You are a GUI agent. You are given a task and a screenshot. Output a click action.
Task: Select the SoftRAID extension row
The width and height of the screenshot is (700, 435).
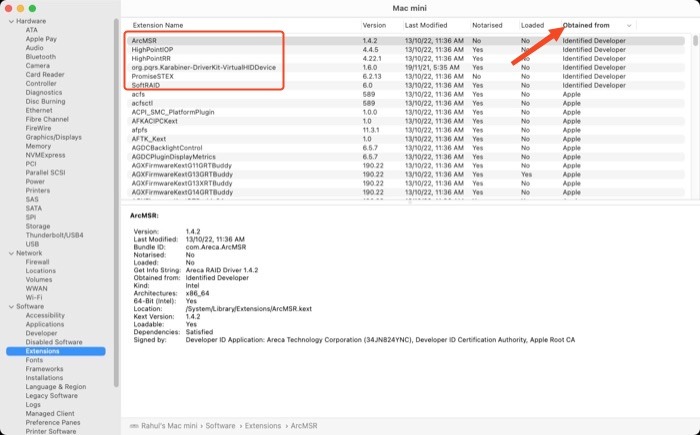405,85
